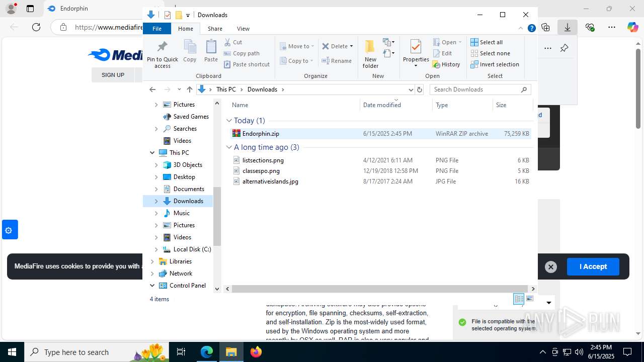
Task: Click Paste shortcut command
Action: click(x=247, y=64)
